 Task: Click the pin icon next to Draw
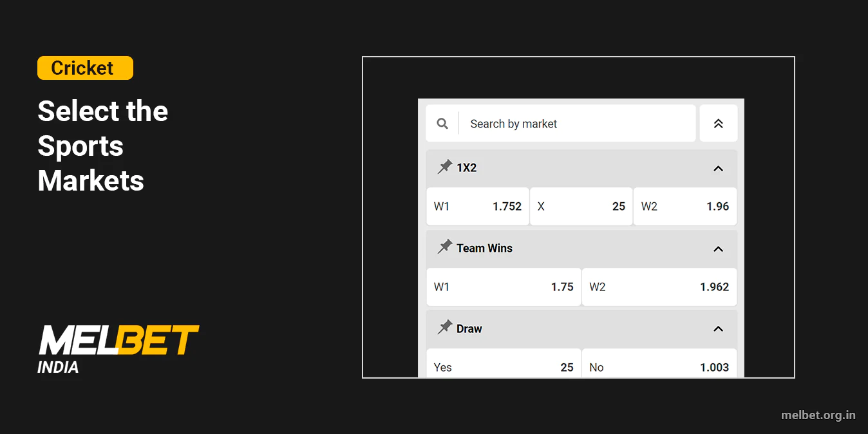pos(444,328)
